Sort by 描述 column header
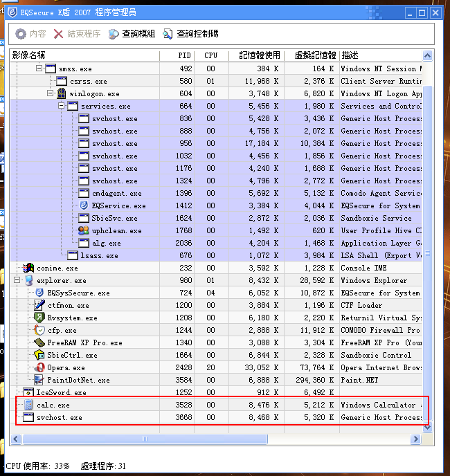This screenshot has height=476, width=450. point(381,55)
